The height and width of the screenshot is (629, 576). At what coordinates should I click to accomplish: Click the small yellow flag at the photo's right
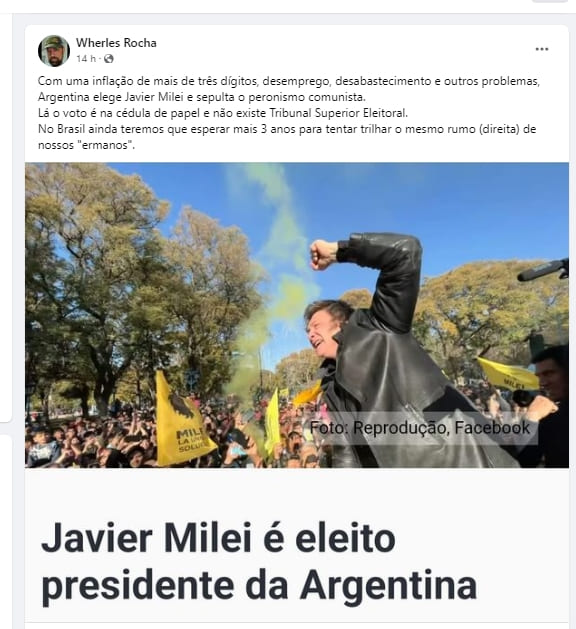[508, 374]
